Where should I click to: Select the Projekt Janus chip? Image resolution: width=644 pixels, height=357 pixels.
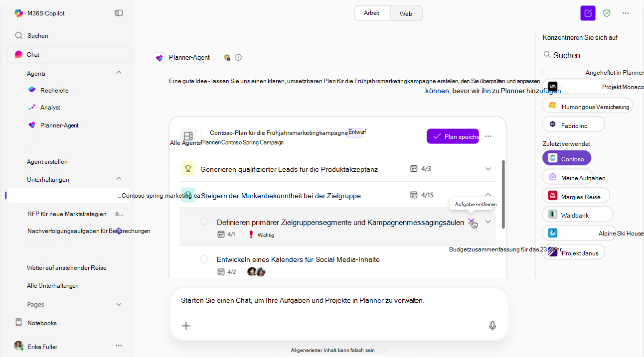coord(574,252)
